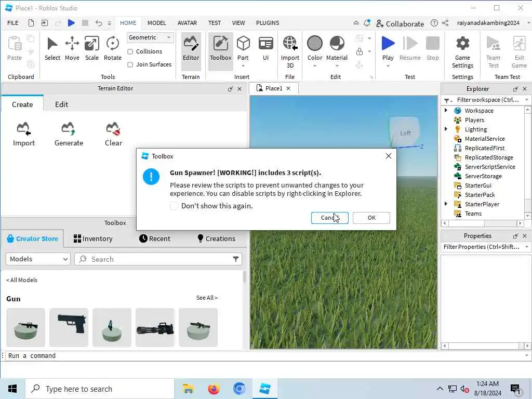Switch to the PLUGINS ribbon tab
Screen dimensions: 532x399
(268, 23)
